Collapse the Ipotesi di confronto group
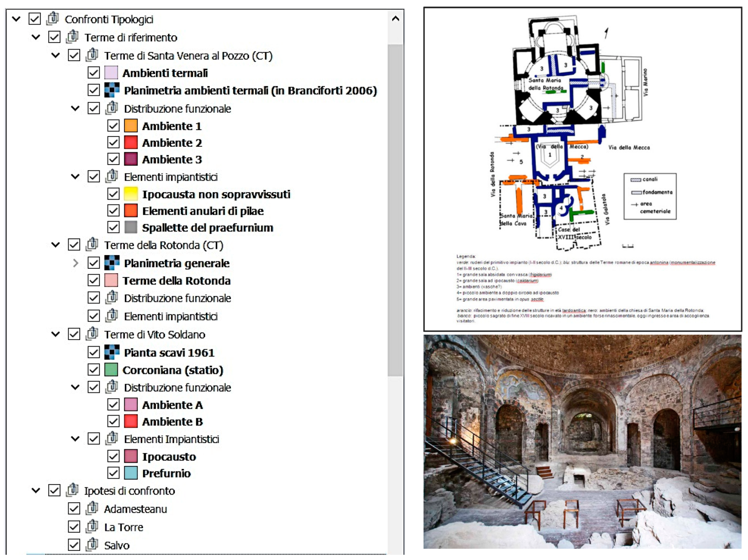 36,491
